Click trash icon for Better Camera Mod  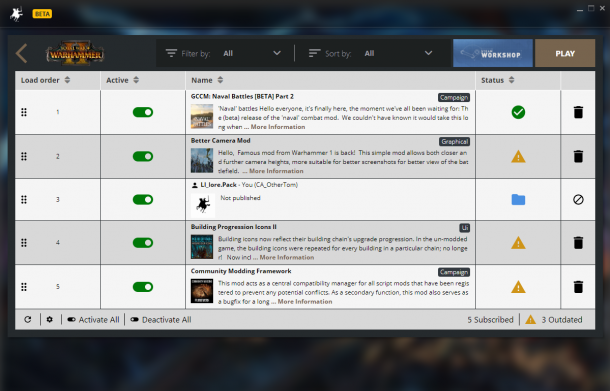pyautogui.click(x=578, y=156)
